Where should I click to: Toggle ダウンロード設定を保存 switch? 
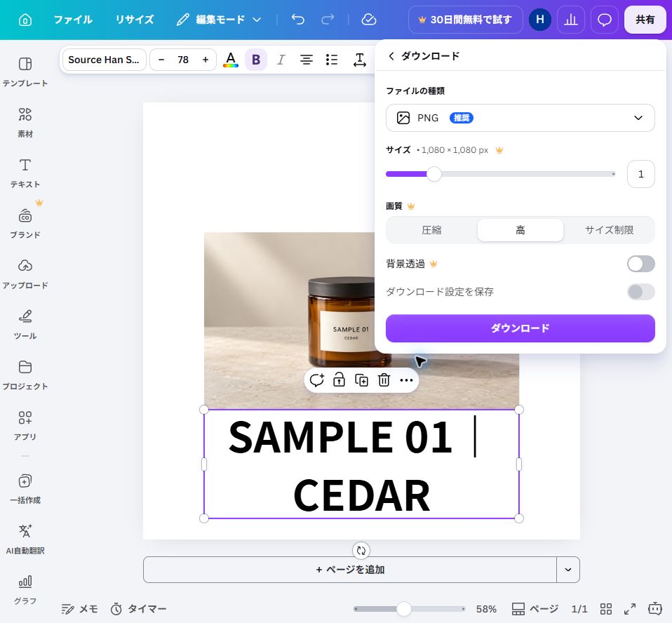click(640, 292)
